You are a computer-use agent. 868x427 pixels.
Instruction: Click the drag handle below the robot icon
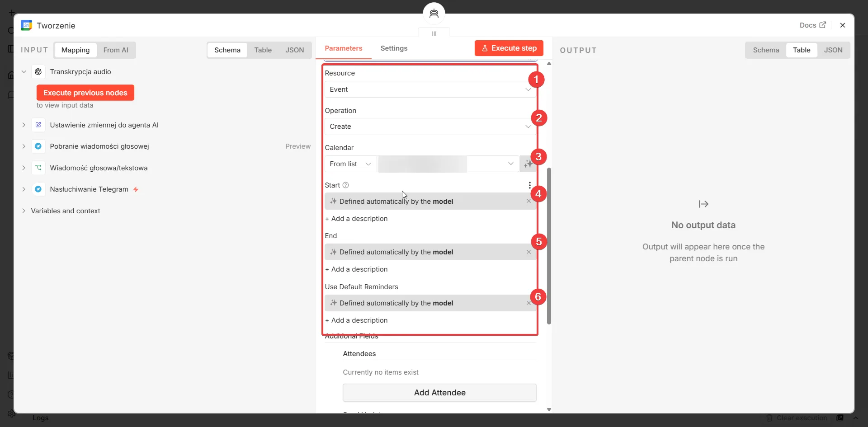click(434, 33)
